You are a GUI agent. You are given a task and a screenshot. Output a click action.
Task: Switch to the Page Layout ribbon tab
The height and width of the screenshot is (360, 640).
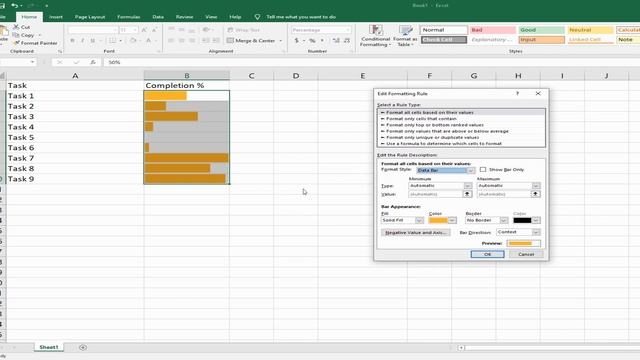point(90,17)
